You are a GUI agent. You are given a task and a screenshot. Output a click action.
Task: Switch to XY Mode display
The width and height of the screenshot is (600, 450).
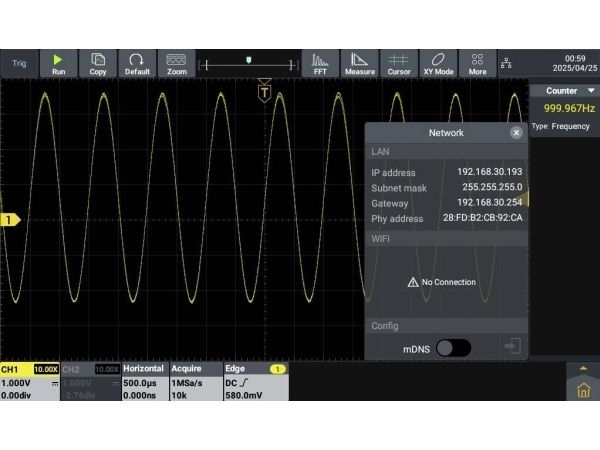[438, 64]
